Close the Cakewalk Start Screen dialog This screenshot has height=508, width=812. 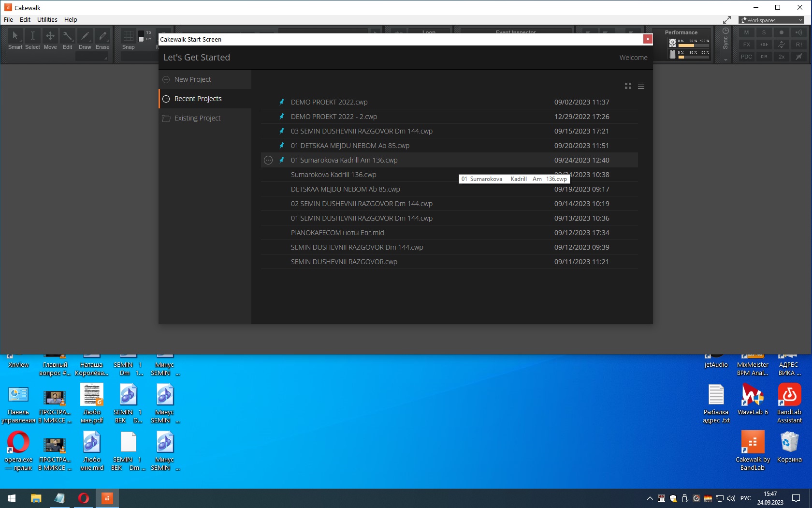click(x=648, y=39)
